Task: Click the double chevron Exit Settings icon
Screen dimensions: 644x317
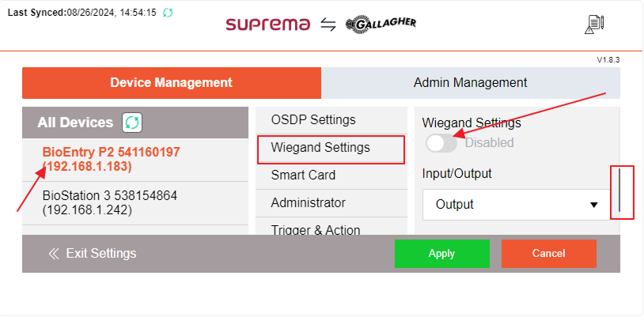Action: (x=54, y=254)
